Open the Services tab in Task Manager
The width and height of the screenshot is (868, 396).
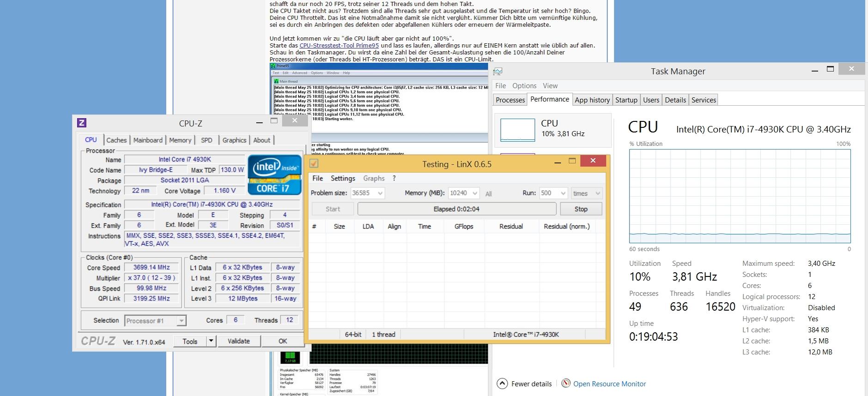[x=704, y=100]
